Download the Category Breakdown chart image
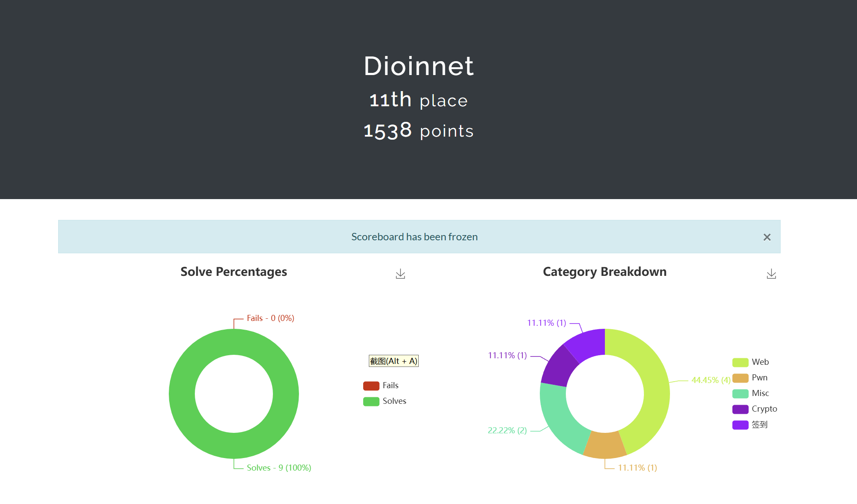The width and height of the screenshot is (857, 504). (x=771, y=274)
